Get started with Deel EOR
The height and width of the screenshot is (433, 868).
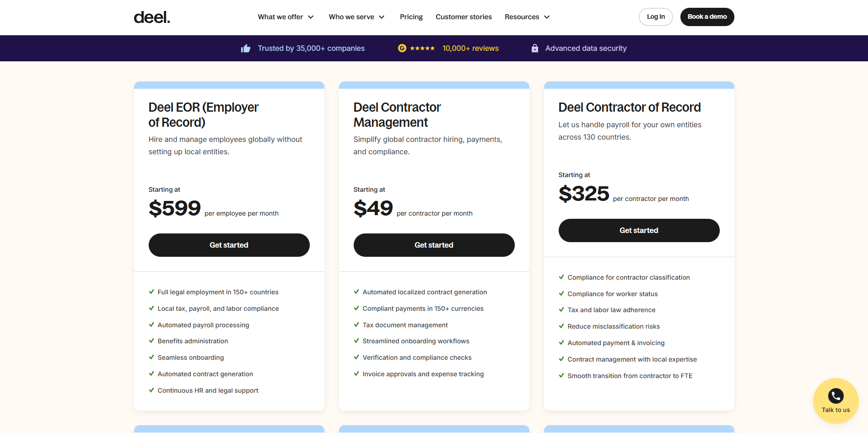tap(229, 245)
